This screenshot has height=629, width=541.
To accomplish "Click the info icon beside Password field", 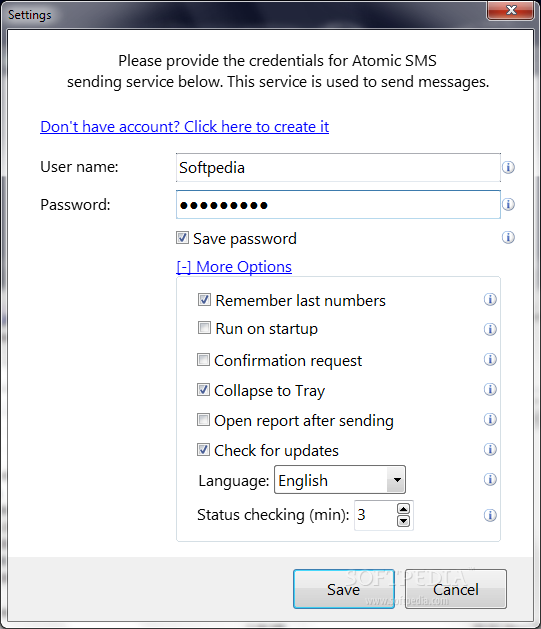I will [x=508, y=204].
